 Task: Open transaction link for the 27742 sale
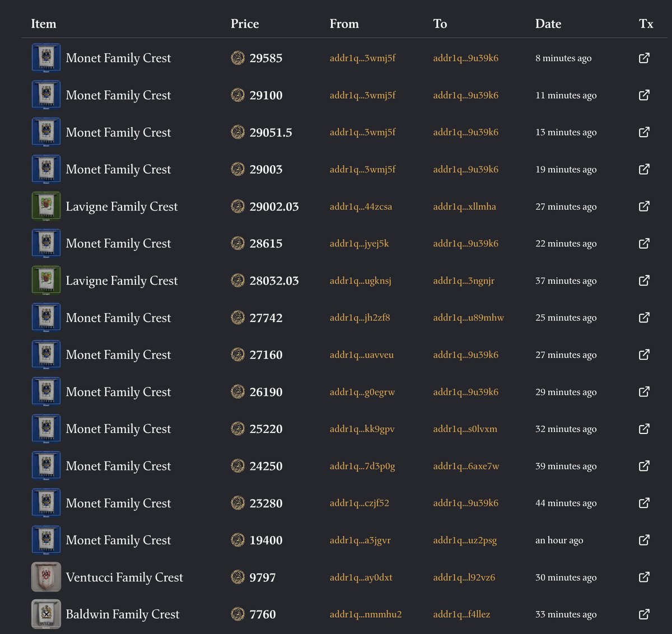point(644,317)
